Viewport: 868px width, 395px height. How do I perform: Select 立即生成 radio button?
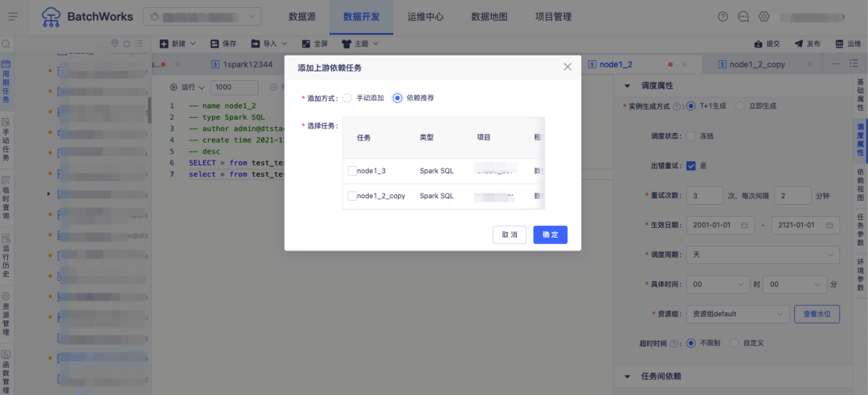tap(740, 106)
